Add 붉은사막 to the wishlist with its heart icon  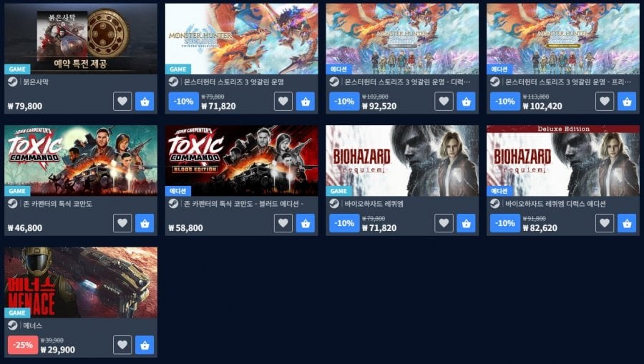click(122, 102)
